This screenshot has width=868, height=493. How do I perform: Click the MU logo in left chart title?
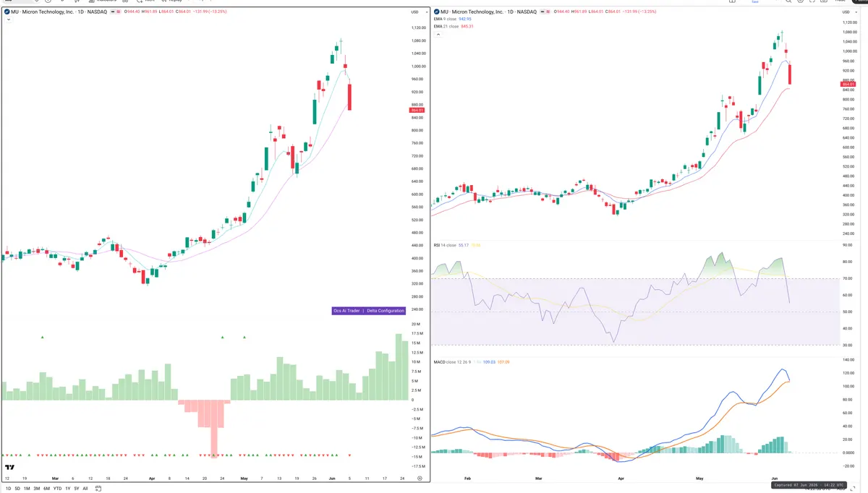[x=7, y=12]
